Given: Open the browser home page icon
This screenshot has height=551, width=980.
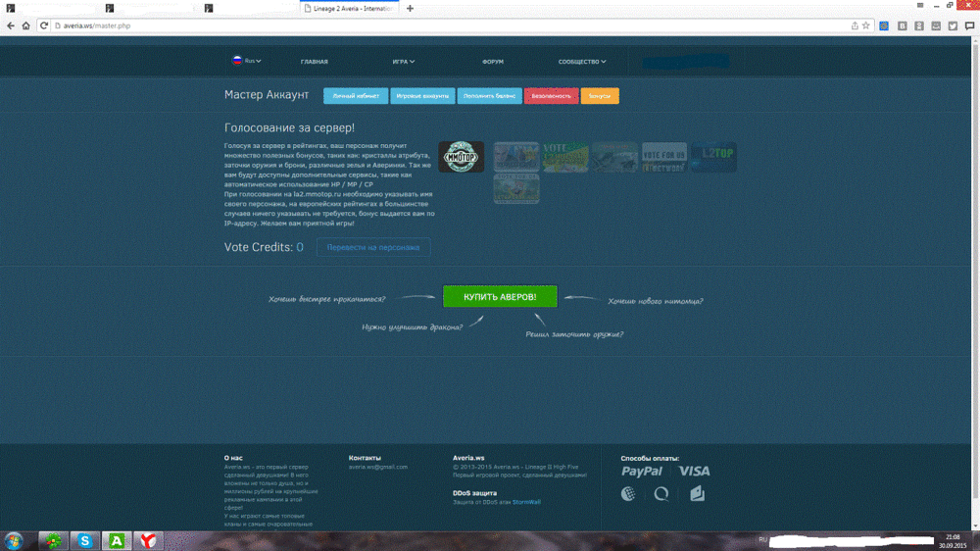Looking at the screenshot, I should tap(25, 25).
